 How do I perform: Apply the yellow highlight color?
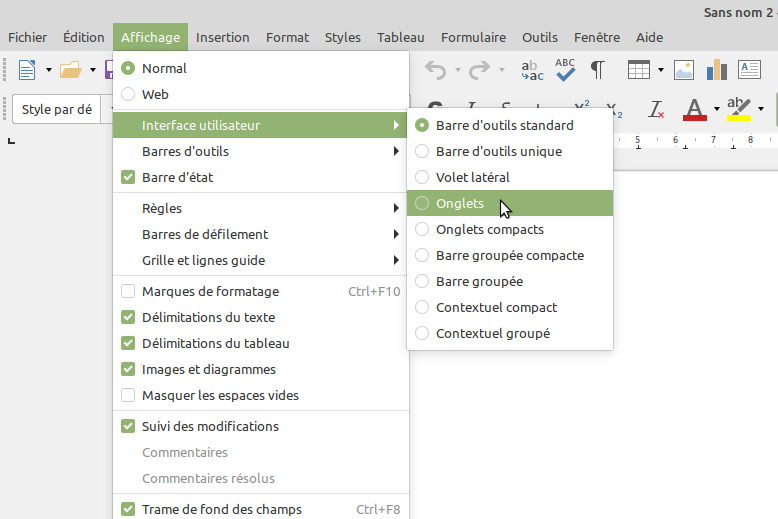coord(739,108)
